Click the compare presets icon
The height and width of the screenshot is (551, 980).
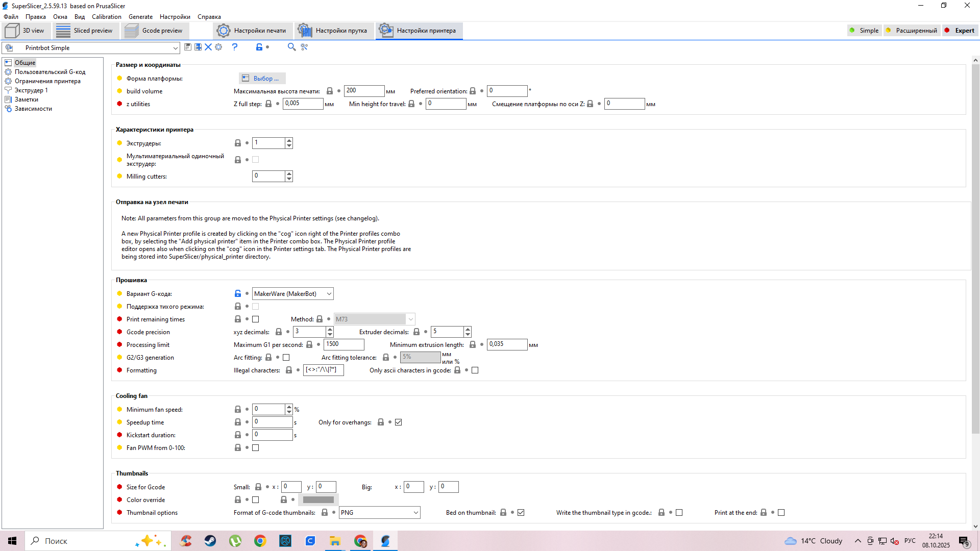pos(304,47)
